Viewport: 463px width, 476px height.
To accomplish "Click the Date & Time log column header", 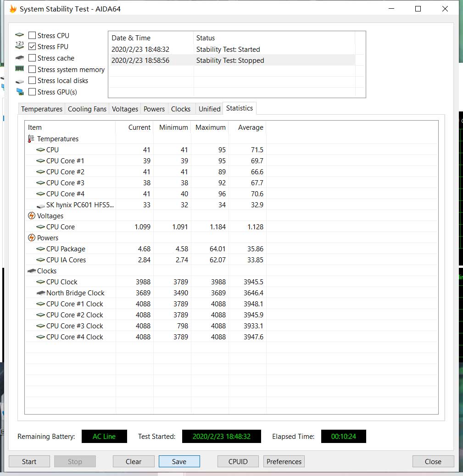I will tap(151, 38).
